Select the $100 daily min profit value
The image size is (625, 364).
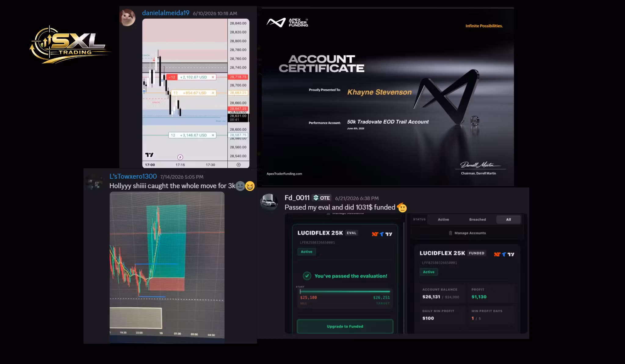coord(428,318)
